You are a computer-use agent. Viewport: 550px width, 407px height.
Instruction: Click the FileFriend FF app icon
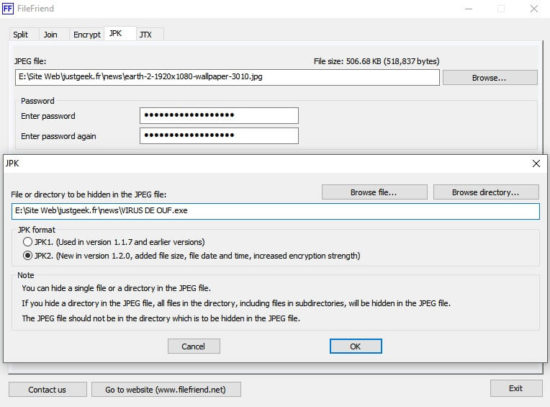point(8,8)
